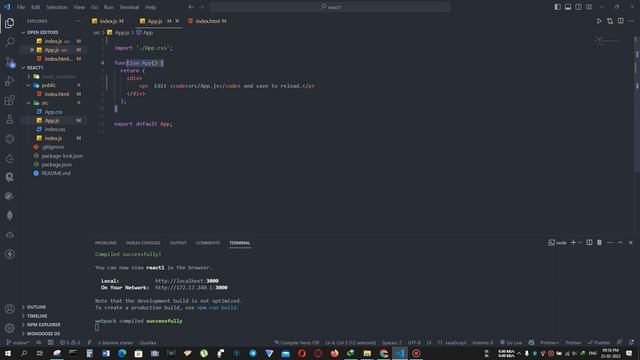
Task: Open the Help menu
Action: (x=151, y=7)
